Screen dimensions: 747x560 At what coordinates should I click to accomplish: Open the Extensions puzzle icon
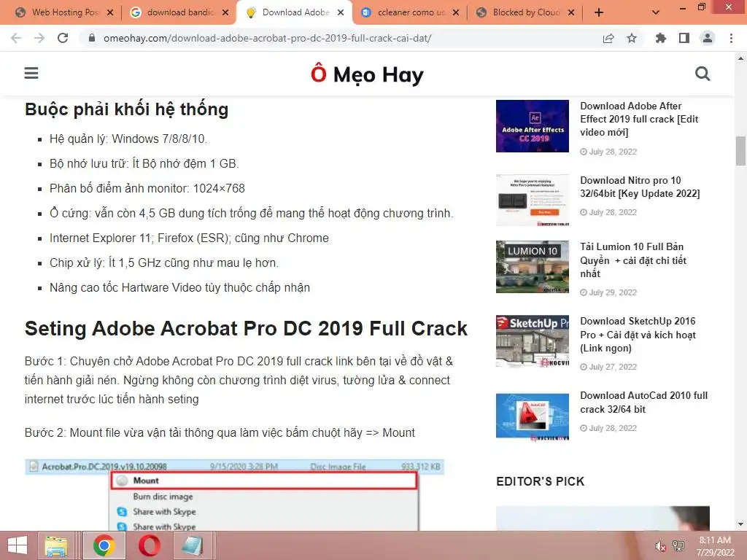[661, 38]
